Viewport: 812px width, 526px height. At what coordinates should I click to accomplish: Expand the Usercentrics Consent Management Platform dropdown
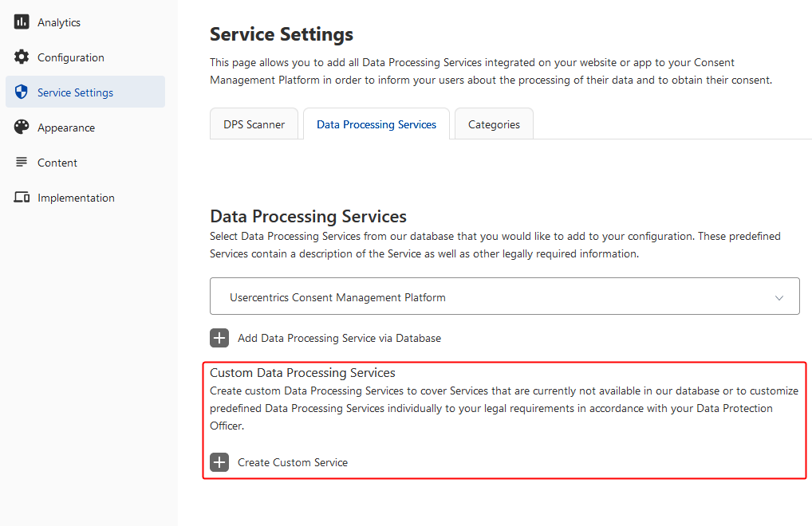tap(504, 296)
